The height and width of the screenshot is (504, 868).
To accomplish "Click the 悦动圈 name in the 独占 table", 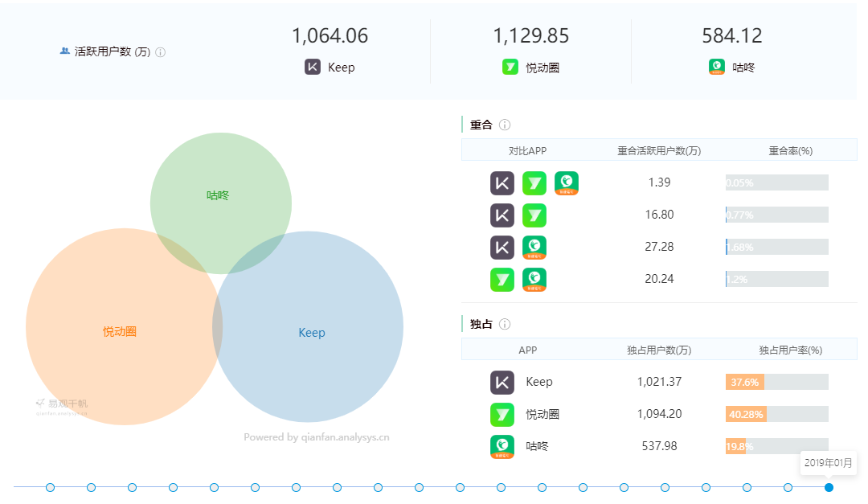I will [542, 414].
